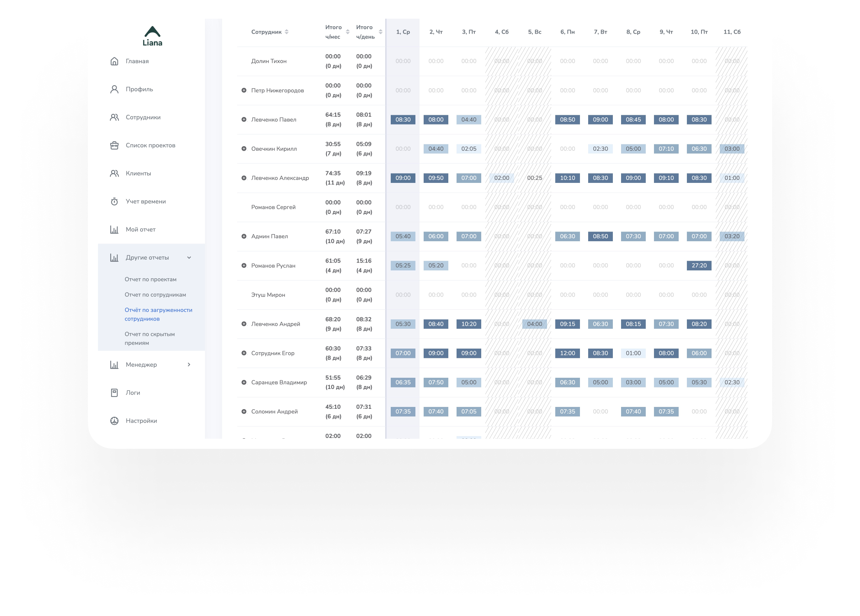Open Отчет по скрытым премиям item

point(150,338)
